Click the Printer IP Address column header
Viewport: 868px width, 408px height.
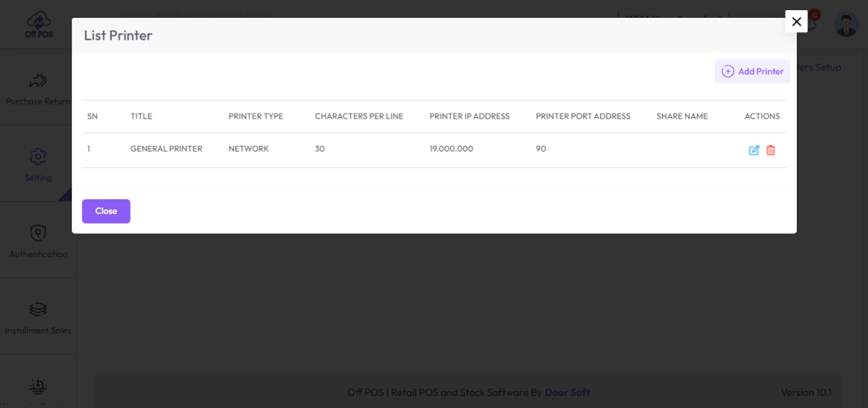(470, 116)
